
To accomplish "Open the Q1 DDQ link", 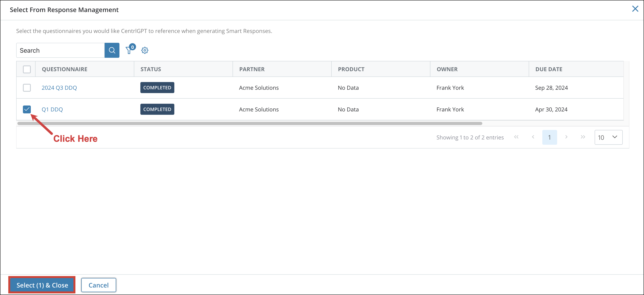I will [x=52, y=109].
